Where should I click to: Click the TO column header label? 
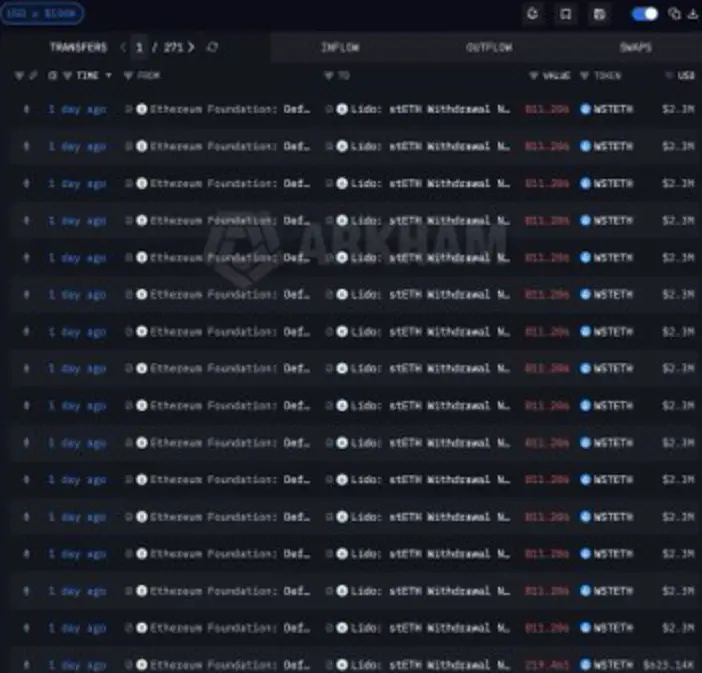click(343, 75)
